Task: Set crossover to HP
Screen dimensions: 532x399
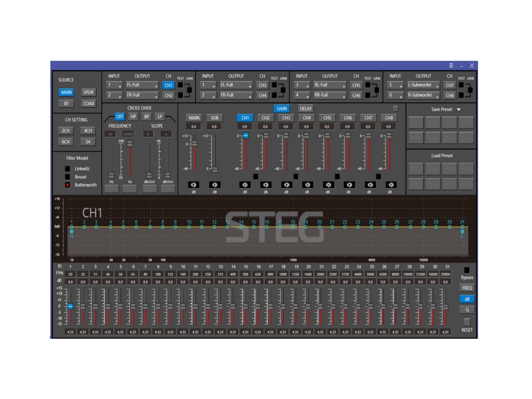Action: click(x=133, y=117)
